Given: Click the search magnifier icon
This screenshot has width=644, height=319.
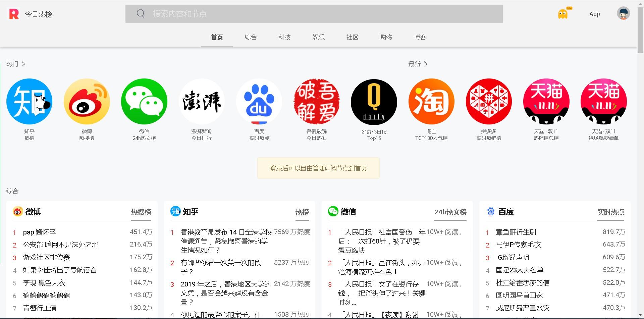Looking at the screenshot, I should [x=141, y=14].
